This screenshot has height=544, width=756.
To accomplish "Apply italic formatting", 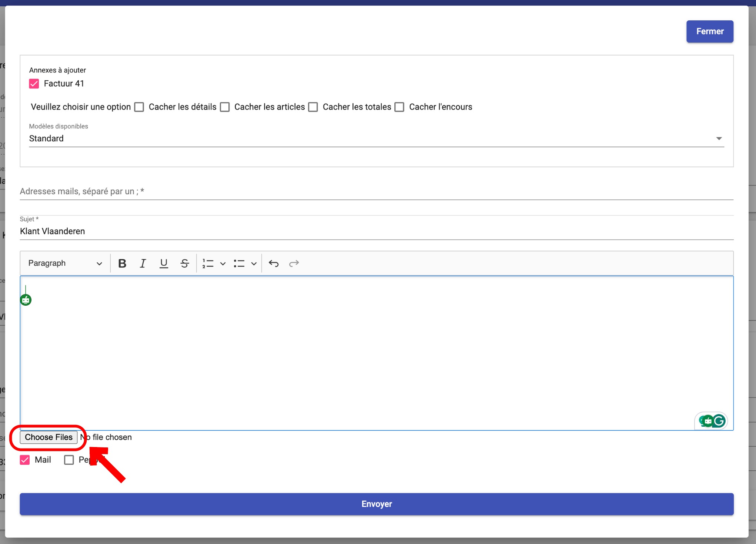I will click(143, 263).
